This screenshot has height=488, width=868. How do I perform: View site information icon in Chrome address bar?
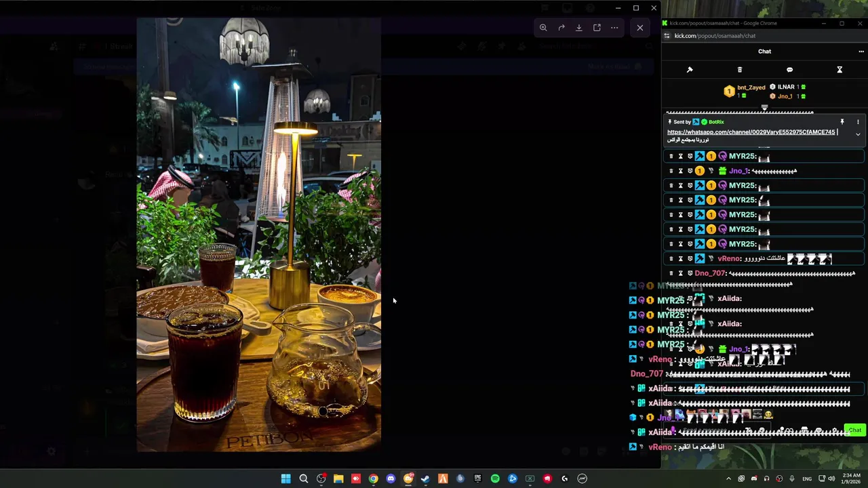coord(667,36)
